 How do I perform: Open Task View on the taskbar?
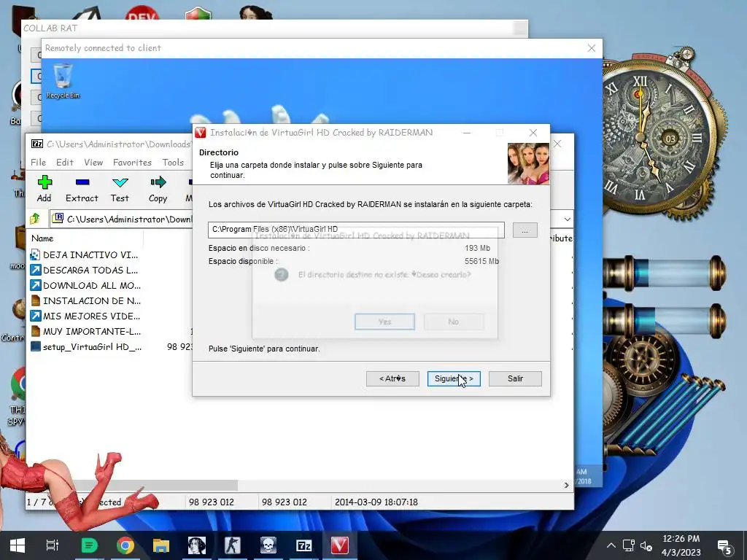(53, 545)
